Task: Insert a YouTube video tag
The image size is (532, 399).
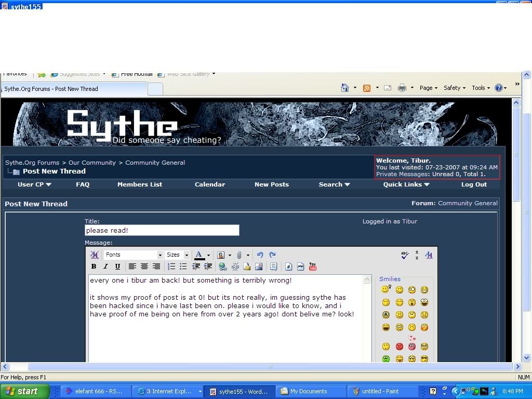Action: 312,267
